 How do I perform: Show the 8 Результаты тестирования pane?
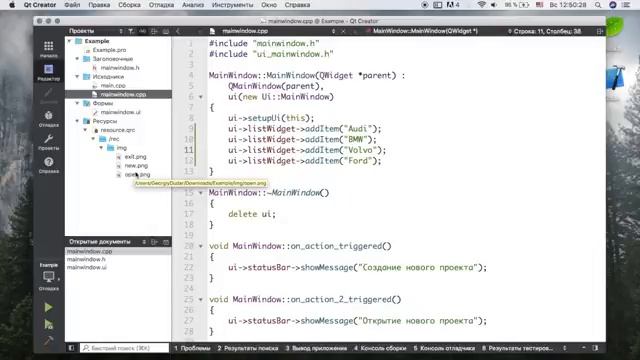pyautogui.click(x=518, y=348)
